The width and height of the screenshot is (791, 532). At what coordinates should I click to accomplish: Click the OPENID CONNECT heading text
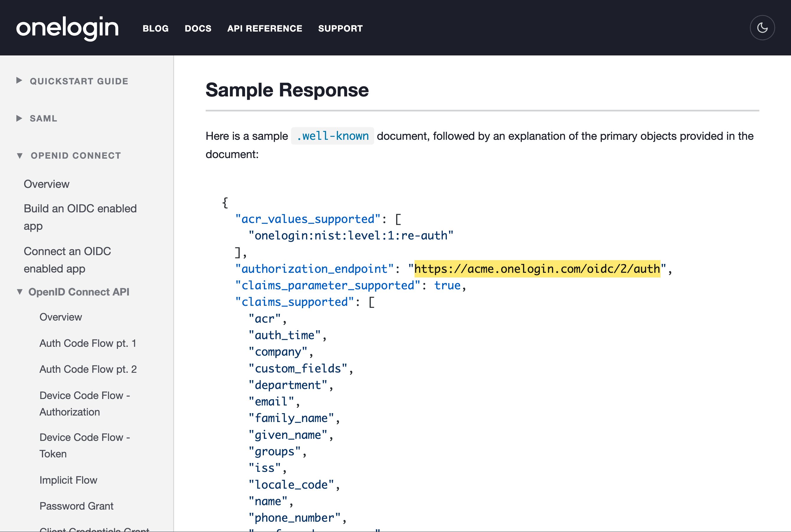pyautogui.click(x=76, y=156)
